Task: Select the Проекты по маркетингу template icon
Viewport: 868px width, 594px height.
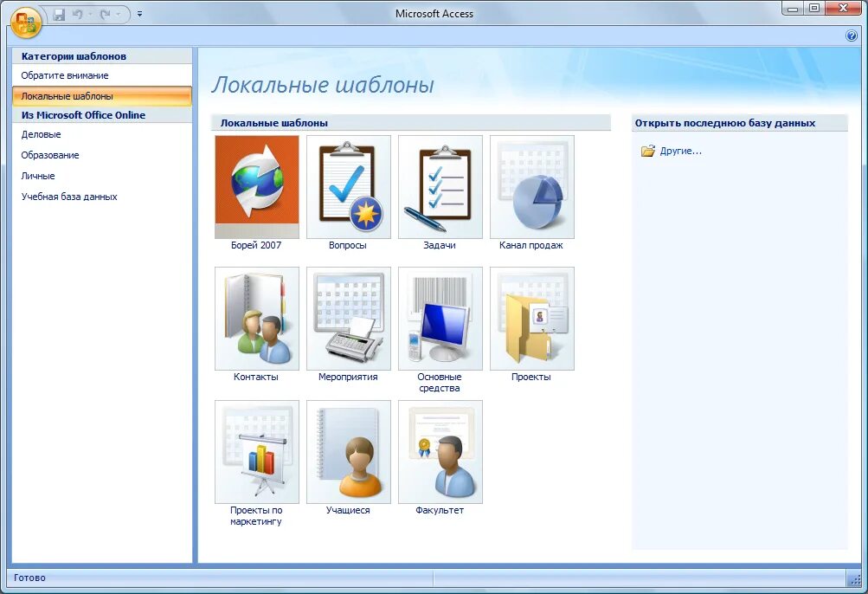Action: 257,452
